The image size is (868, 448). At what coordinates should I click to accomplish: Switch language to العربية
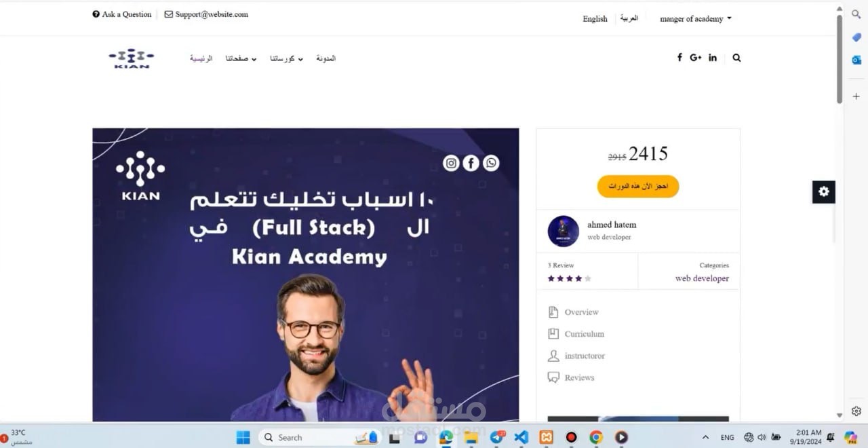[x=629, y=18]
